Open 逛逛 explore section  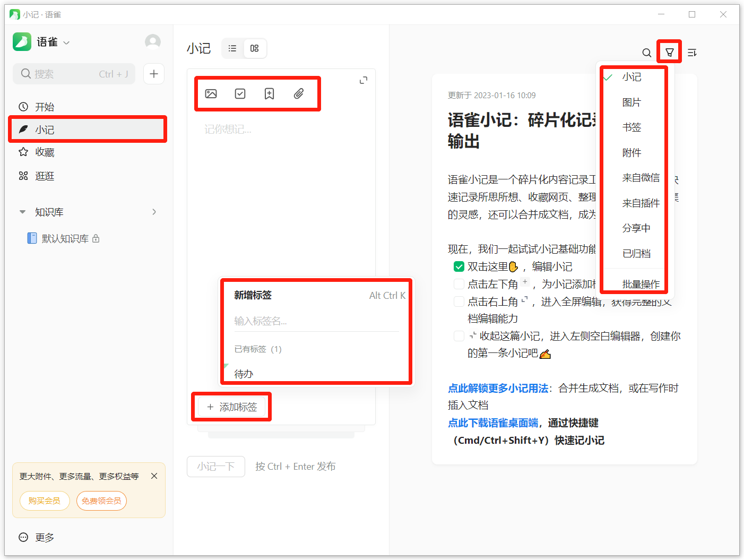[88, 176]
